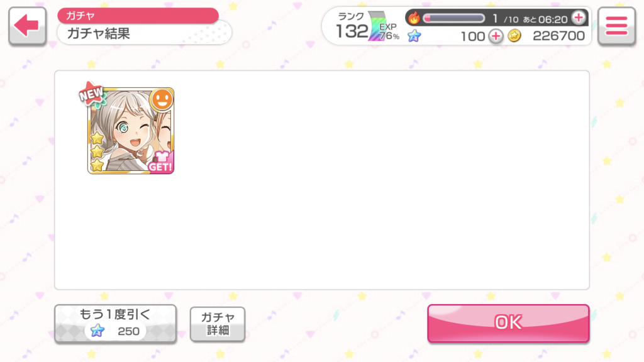Tap the boost gauge progress bar
Image resolution: width=644 pixels, height=362 pixels.
454,18
